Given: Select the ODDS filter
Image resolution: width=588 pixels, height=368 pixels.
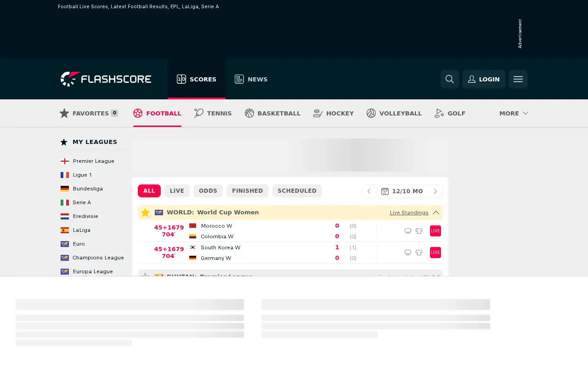Looking at the screenshot, I should [208, 191].
